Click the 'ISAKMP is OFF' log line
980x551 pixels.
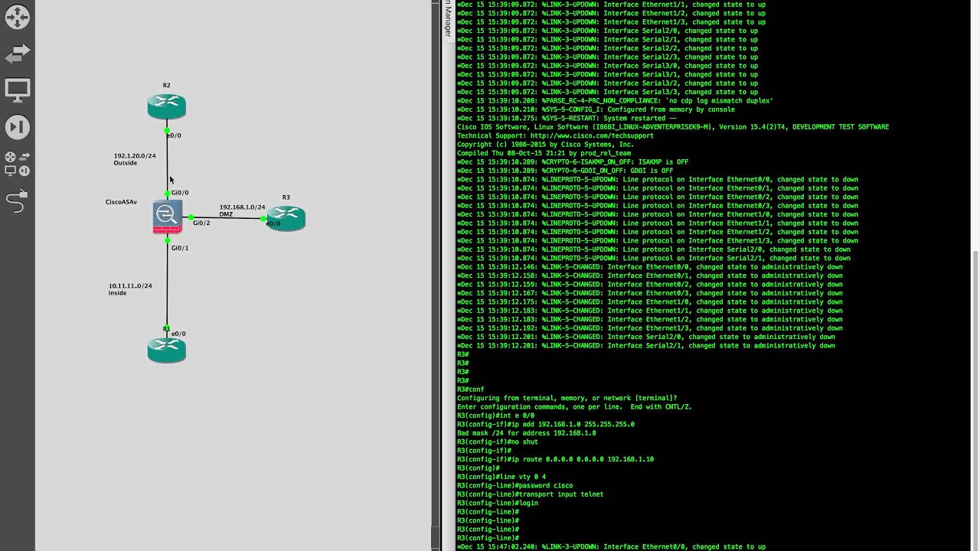point(573,162)
